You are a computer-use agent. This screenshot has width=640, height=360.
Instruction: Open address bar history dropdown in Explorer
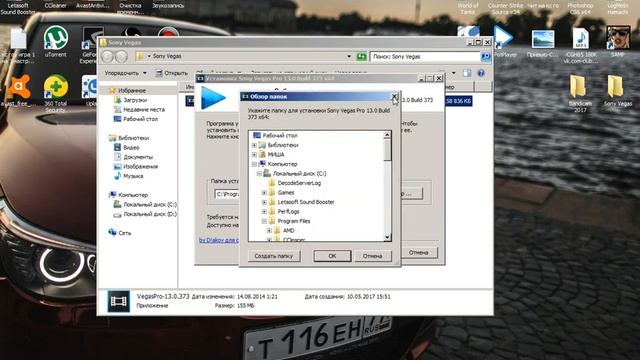(x=349, y=56)
